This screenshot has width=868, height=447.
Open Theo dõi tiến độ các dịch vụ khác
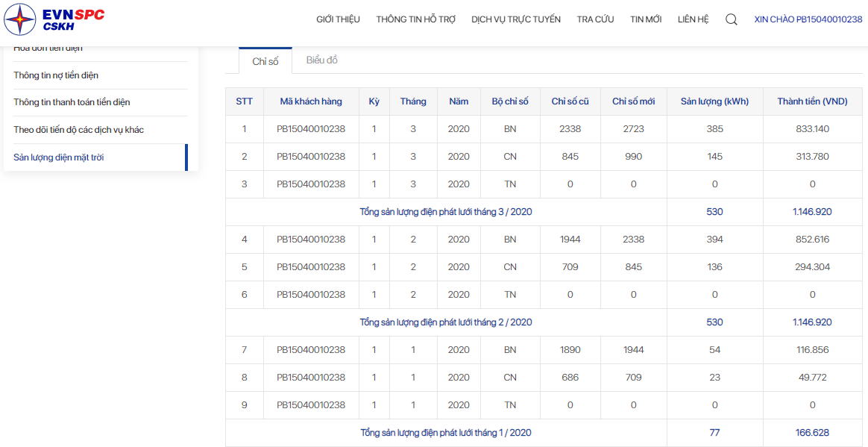pos(78,130)
